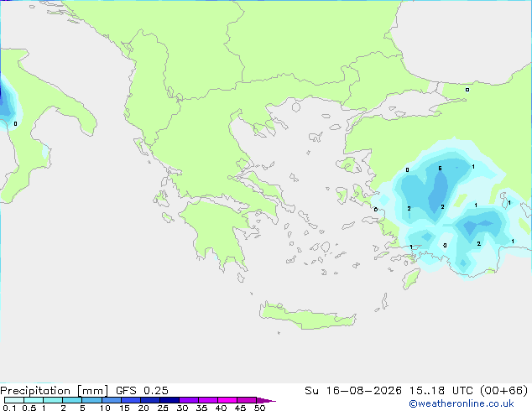Click the 1–2 mm legend color swatch
The image size is (532, 411).
click(53, 400)
